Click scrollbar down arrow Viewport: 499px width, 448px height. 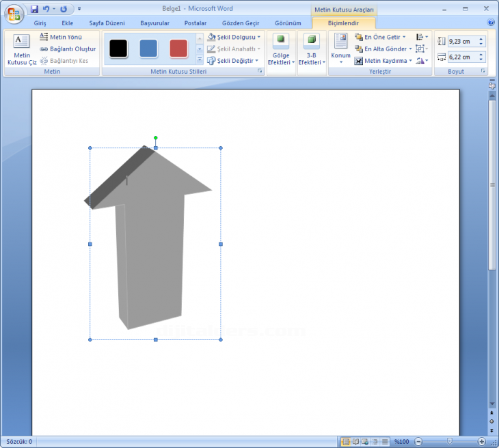(x=492, y=404)
